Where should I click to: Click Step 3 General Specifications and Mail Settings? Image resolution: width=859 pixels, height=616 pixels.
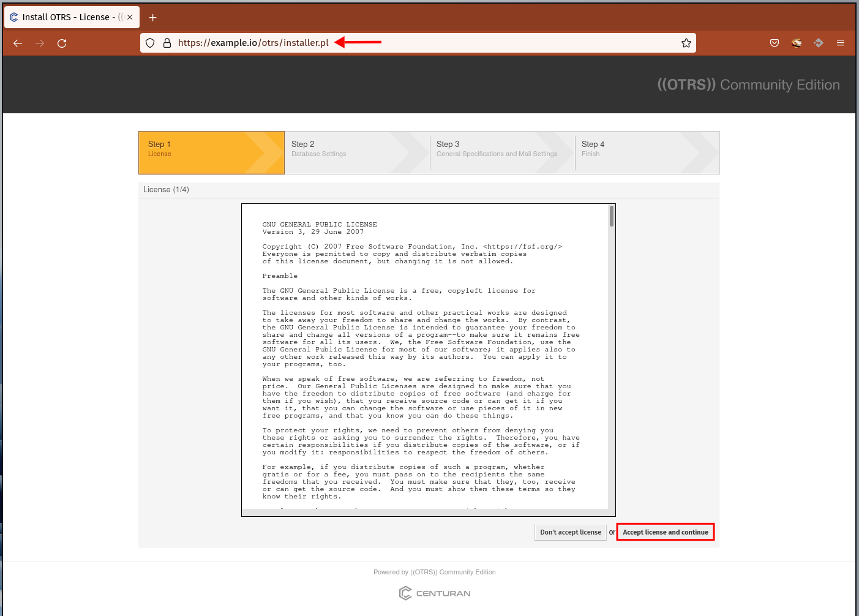tap(501, 152)
